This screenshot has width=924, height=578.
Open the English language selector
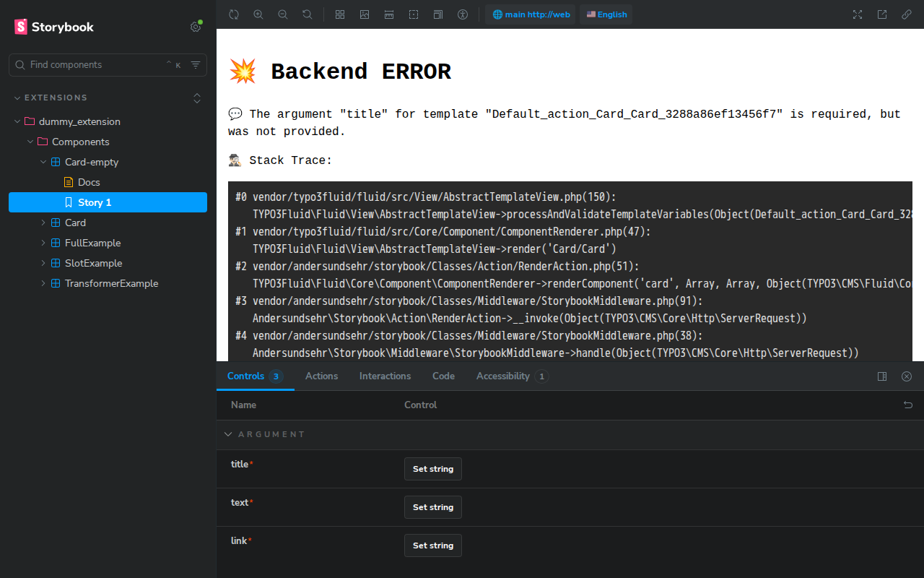tap(606, 14)
